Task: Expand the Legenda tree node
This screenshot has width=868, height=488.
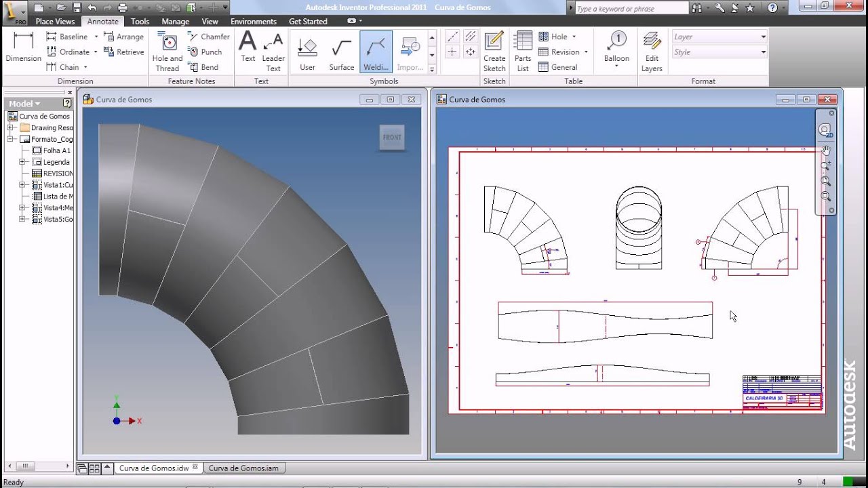Action: [22, 162]
